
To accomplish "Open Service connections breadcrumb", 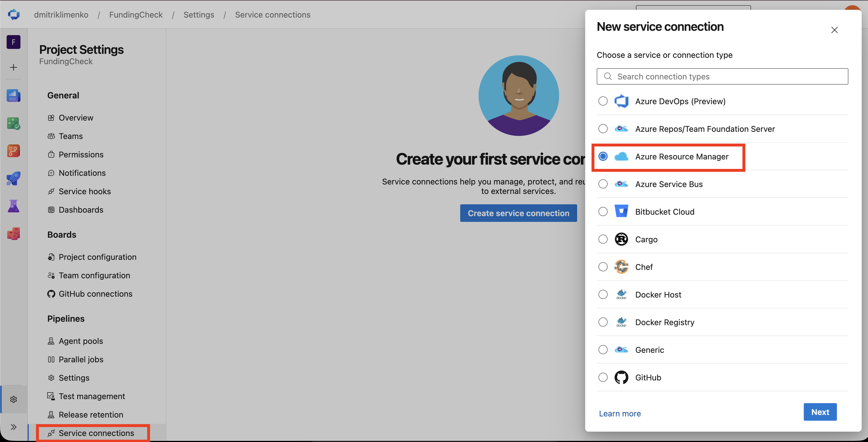I will click(273, 14).
